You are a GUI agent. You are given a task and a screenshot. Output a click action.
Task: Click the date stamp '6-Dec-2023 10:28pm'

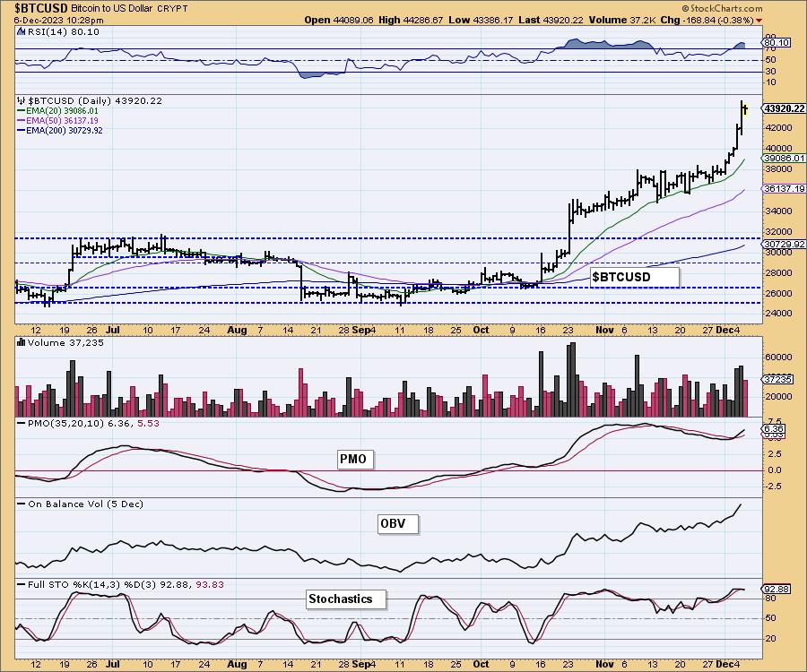tap(58, 20)
